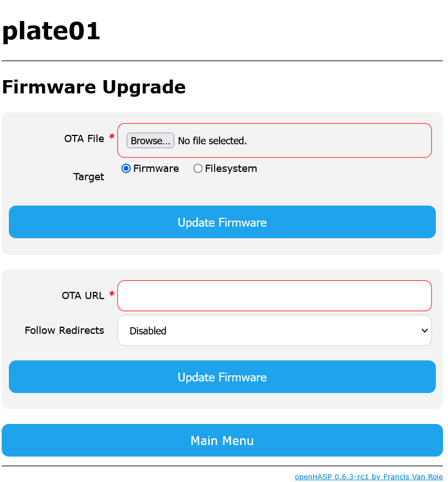This screenshot has height=482, width=448.
Task: Select the Filesystem radio button
Action: pos(197,169)
